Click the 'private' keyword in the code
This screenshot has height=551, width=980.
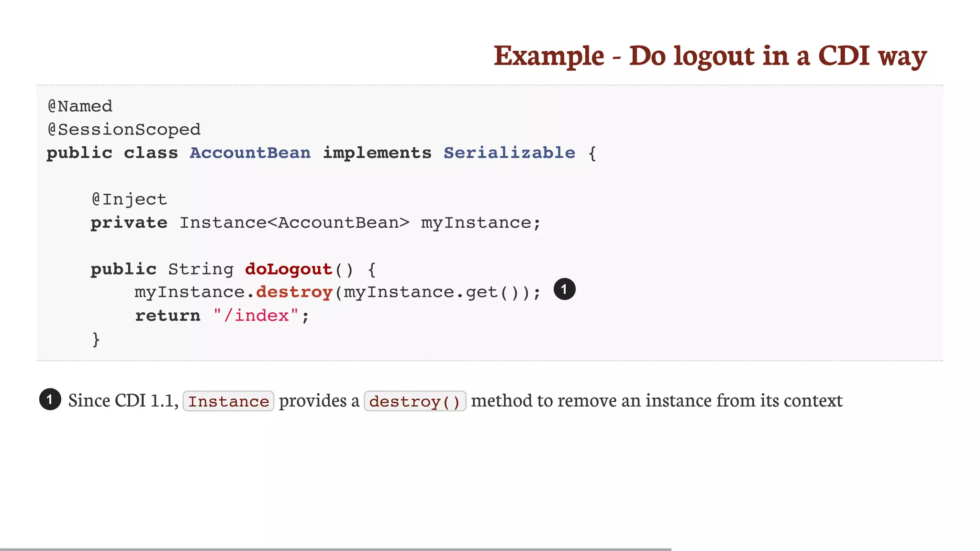tap(129, 223)
